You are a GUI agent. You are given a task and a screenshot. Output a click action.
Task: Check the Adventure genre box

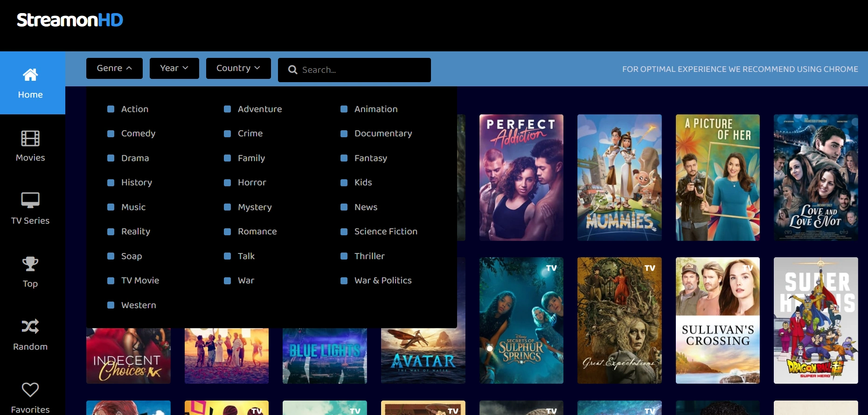pos(228,109)
